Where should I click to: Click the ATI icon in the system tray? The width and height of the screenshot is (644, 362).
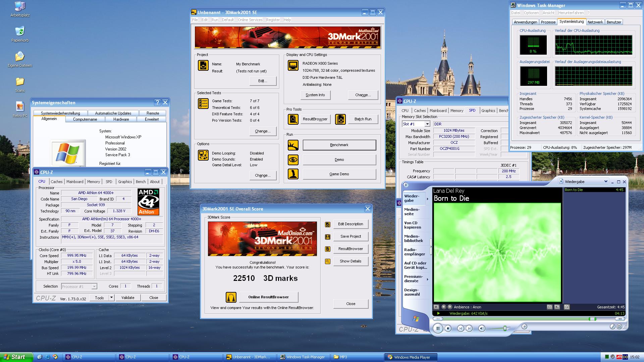[x=619, y=357]
